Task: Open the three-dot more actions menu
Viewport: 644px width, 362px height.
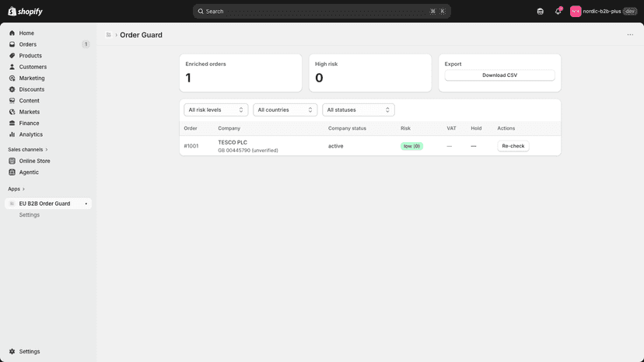Action: pos(630,35)
